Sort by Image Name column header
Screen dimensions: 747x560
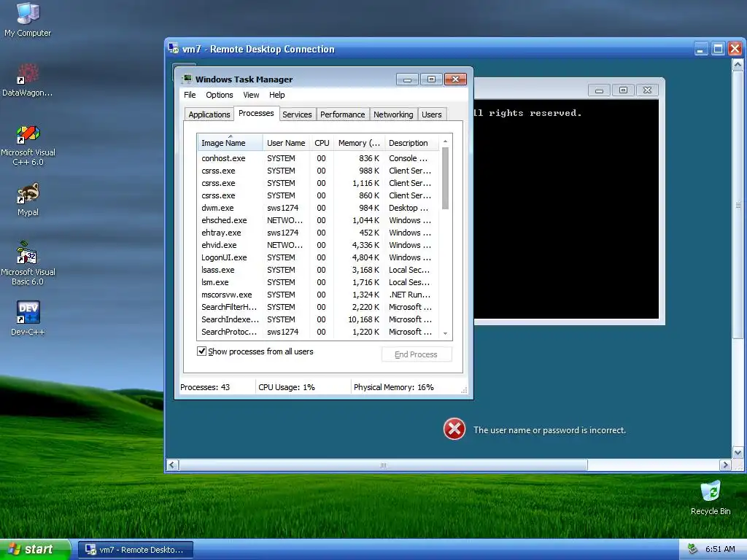[x=230, y=142]
